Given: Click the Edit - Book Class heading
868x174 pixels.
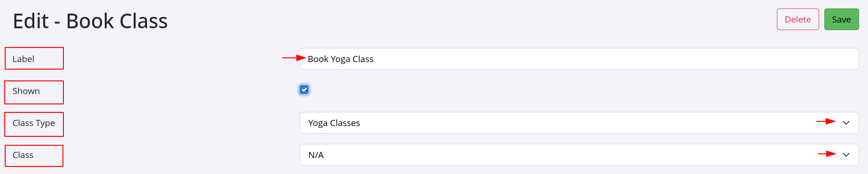Looking at the screenshot, I should tap(90, 21).
